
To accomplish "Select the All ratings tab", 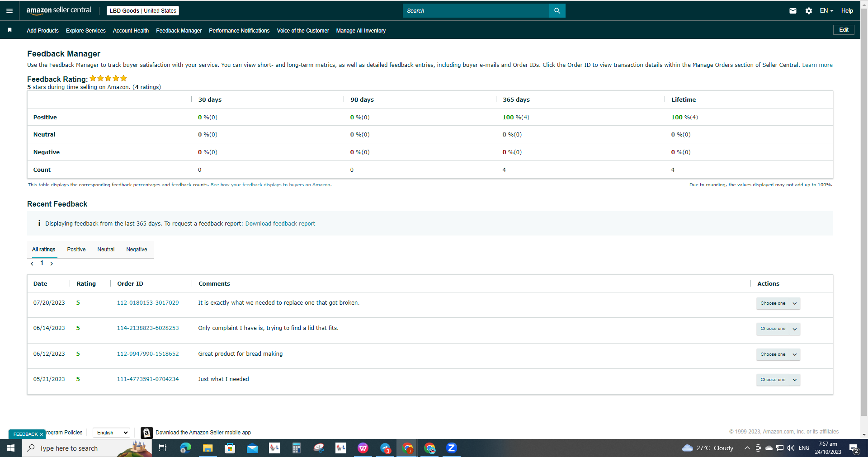I will click(x=44, y=250).
